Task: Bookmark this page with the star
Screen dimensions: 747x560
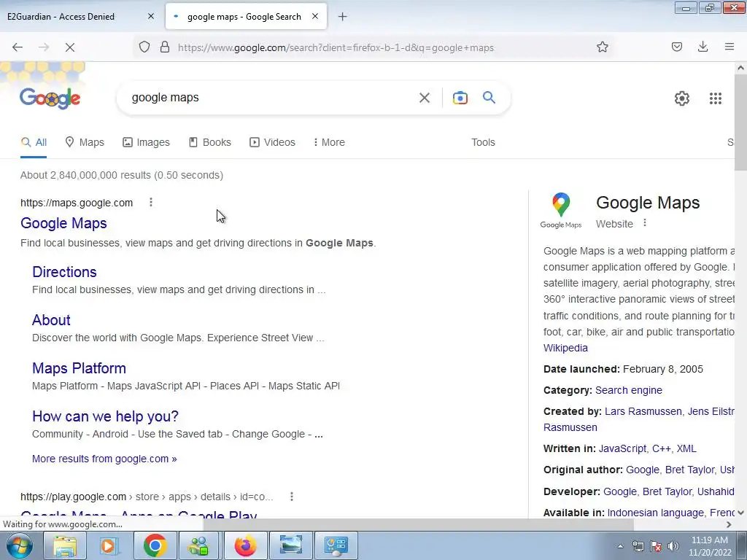Action: click(x=602, y=47)
